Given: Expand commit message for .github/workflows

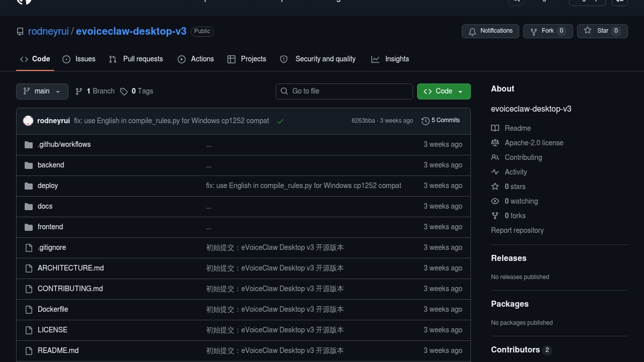Looking at the screenshot, I should (209, 145).
